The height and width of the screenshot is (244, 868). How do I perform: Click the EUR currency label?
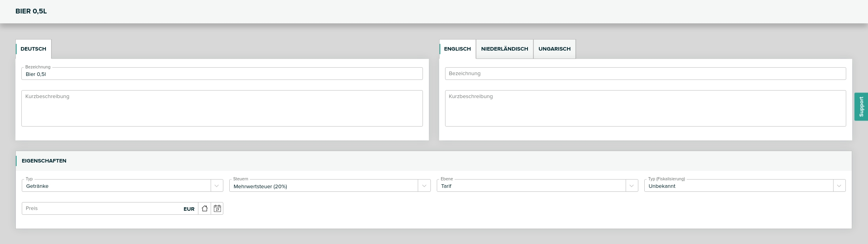point(189,209)
